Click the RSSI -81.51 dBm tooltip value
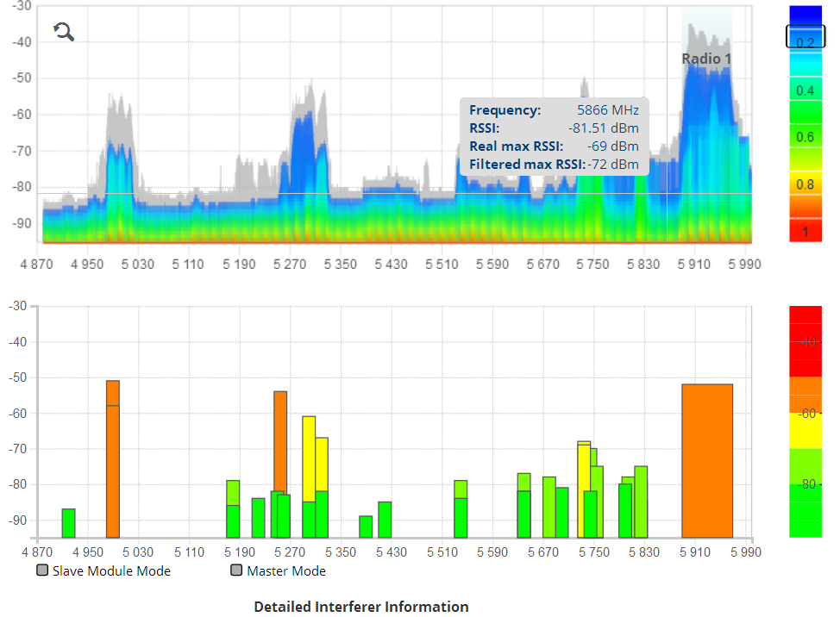This screenshot has height=617, width=840. pyautogui.click(x=603, y=128)
